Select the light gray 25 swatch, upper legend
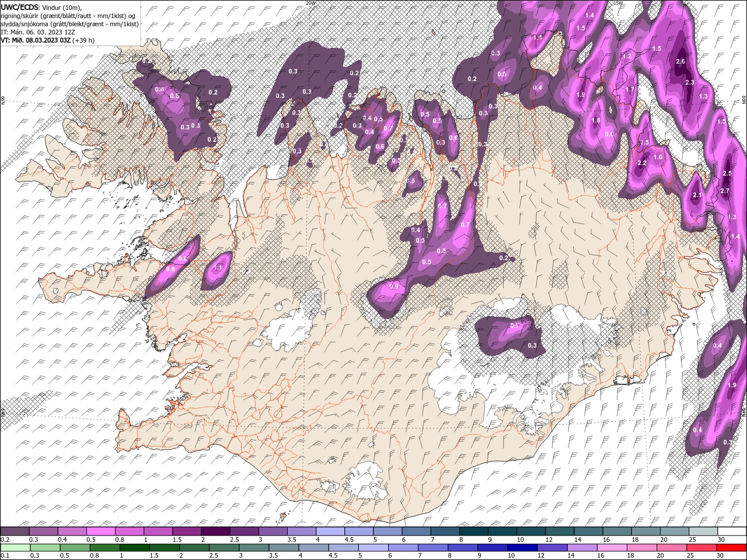747x560 pixels. coord(703,531)
